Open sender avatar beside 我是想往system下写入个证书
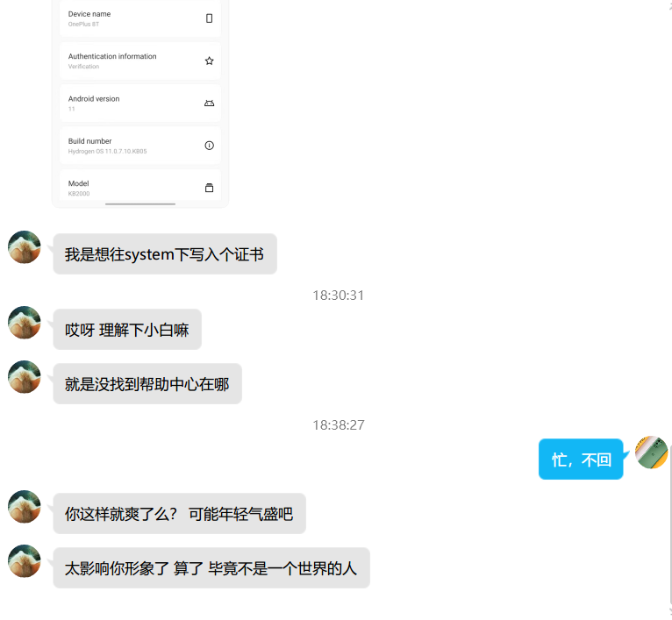This screenshot has width=672, height=620. pyautogui.click(x=25, y=247)
